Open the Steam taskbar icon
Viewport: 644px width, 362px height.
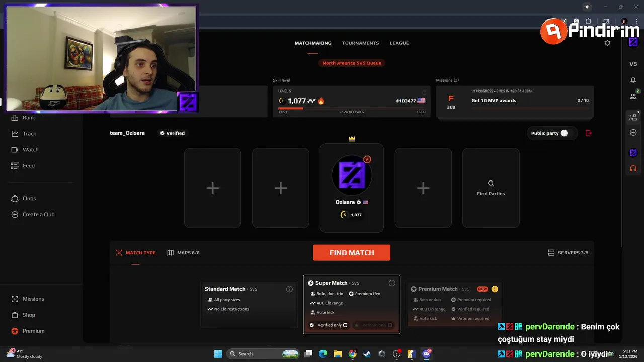(367, 354)
